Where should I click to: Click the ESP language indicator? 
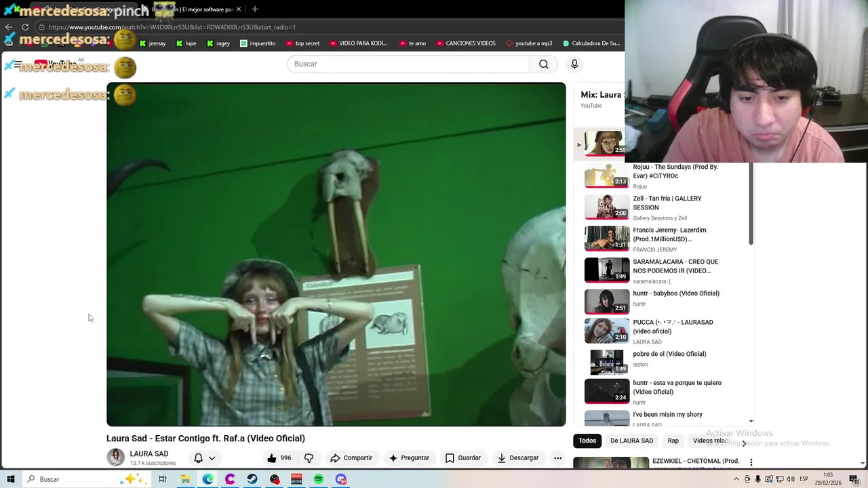coord(804,479)
